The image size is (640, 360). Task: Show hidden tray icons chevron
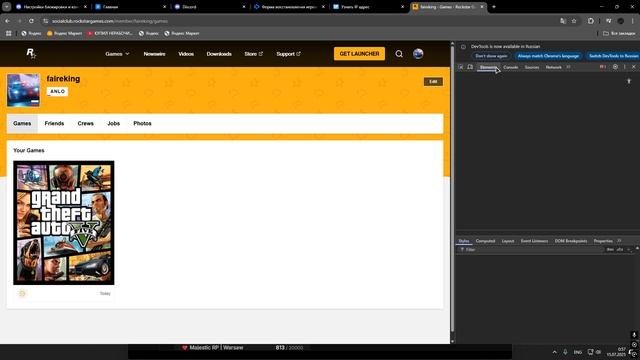(x=554, y=352)
